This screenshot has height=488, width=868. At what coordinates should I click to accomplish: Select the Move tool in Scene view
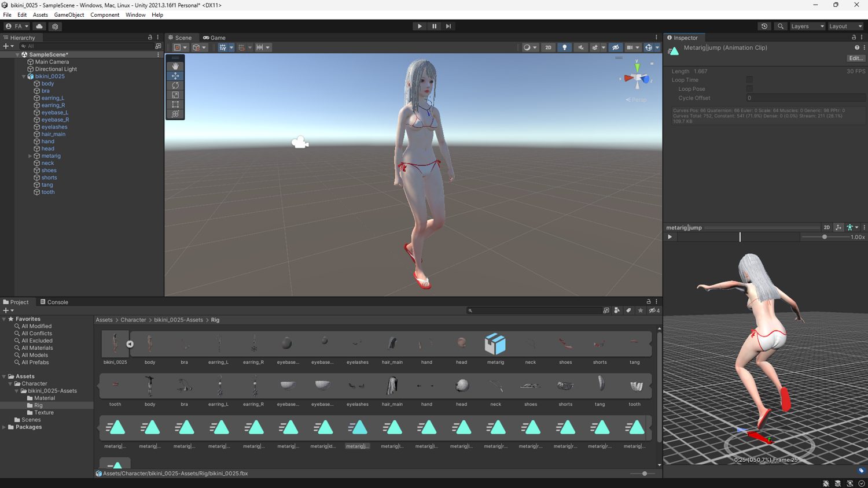click(175, 76)
